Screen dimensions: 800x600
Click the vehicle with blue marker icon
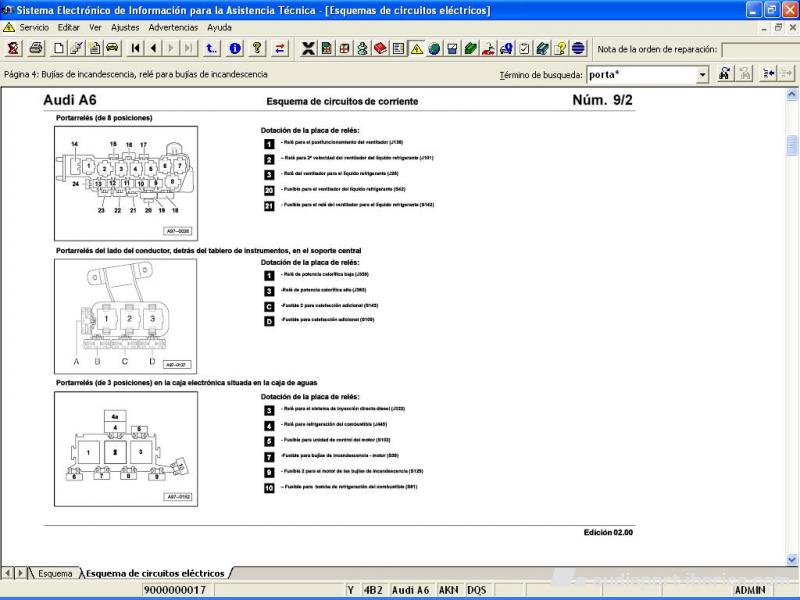click(506, 48)
